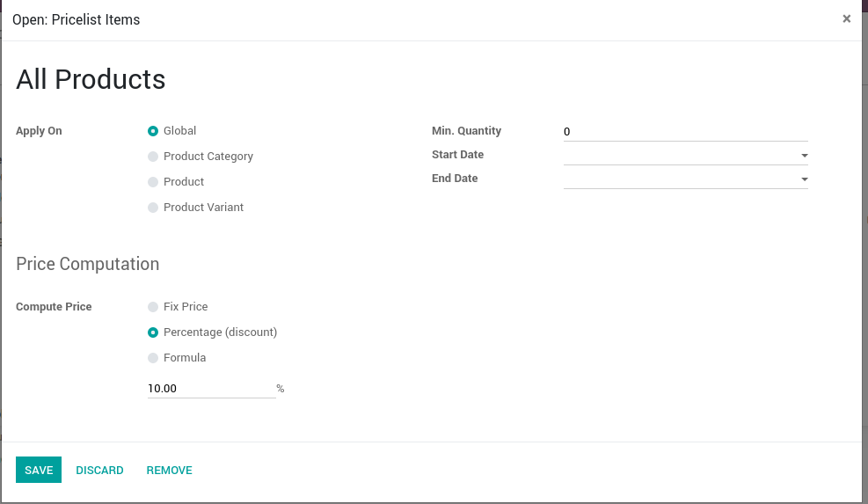Choose Formula price computation
Screen dimensions: 868x504
(154, 358)
